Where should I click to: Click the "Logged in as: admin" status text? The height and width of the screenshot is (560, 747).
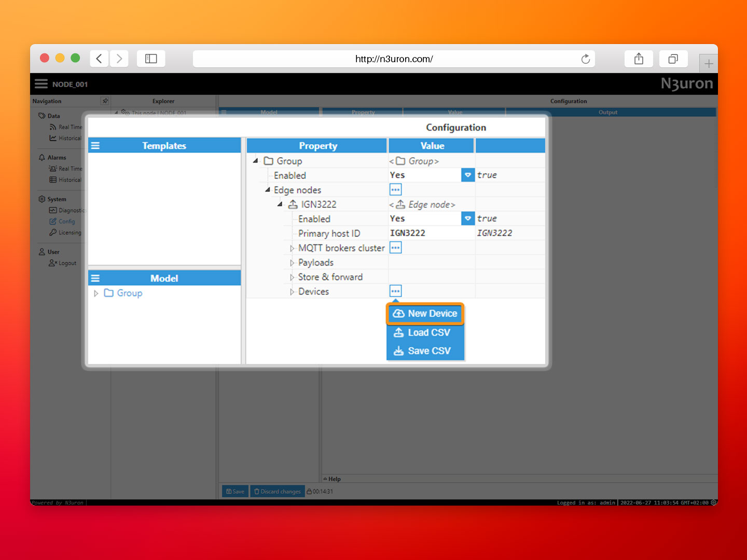pyautogui.click(x=586, y=502)
